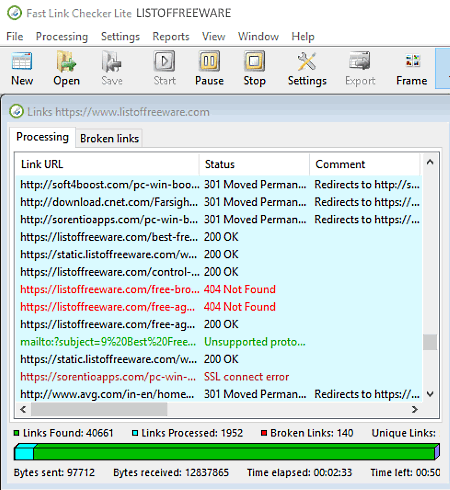Pause link checking with Pause icon
450x490 pixels.
(x=209, y=61)
